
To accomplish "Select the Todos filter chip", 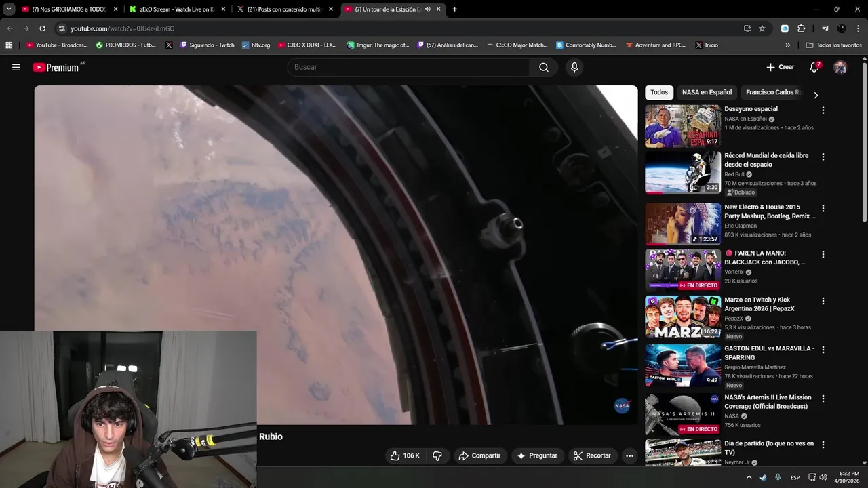I will click(x=659, y=92).
